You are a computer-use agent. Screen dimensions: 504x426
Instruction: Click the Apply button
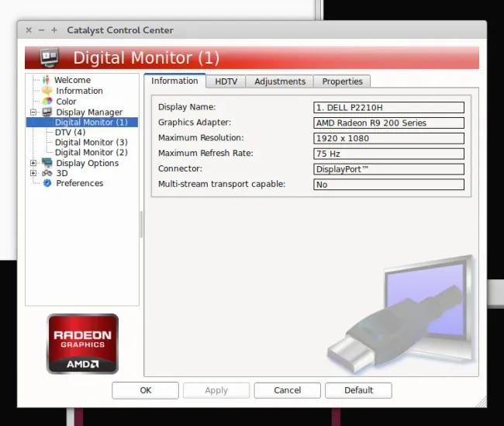click(x=216, y=390)
